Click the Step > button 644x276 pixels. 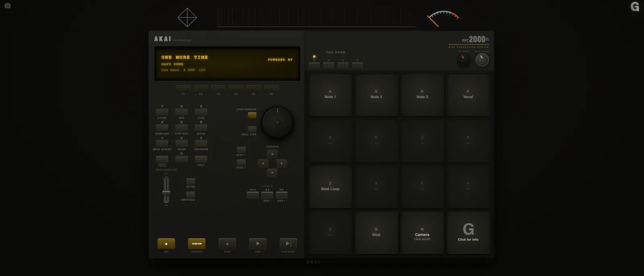click(x=241, y=163)
